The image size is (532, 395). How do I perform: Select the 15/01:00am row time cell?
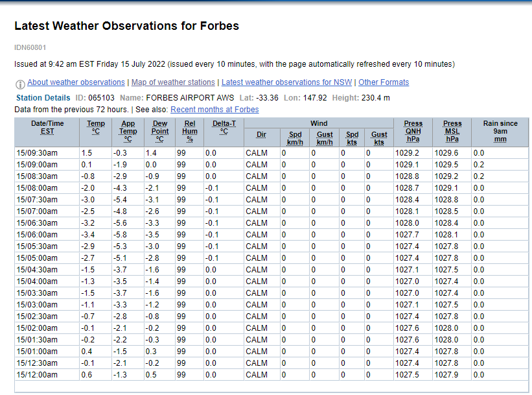[x=47, y=352]
